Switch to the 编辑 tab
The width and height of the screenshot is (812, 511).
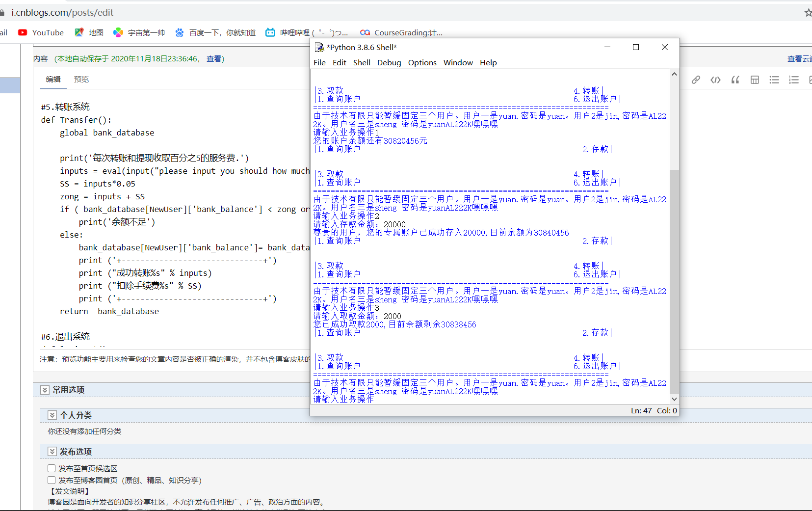click(x=53, y=79)
